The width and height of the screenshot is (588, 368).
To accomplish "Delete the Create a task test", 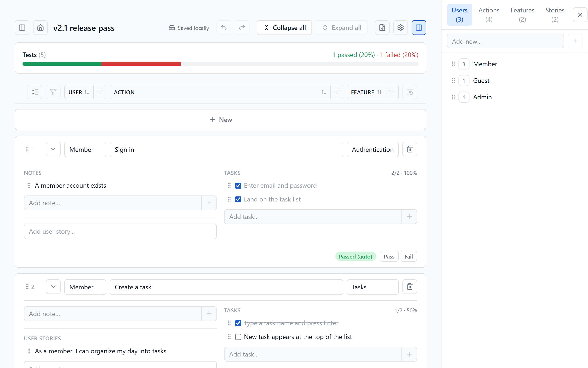I will [x=410, y=287].
